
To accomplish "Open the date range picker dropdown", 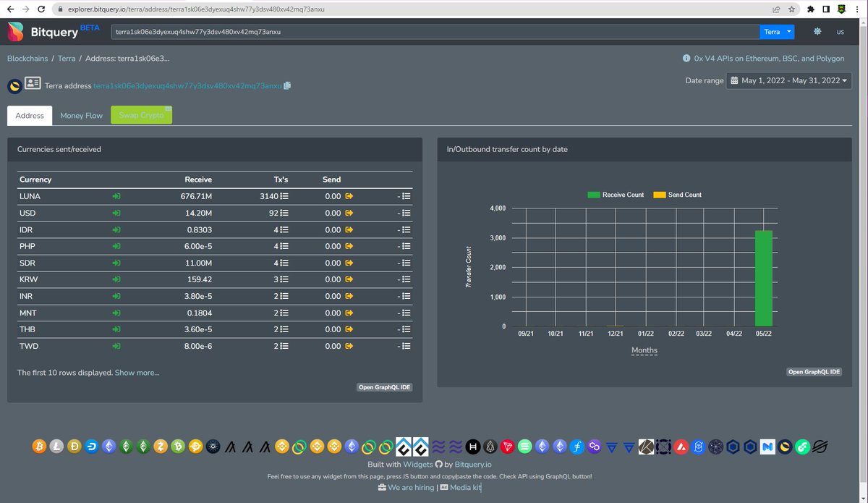I will 789,80.
